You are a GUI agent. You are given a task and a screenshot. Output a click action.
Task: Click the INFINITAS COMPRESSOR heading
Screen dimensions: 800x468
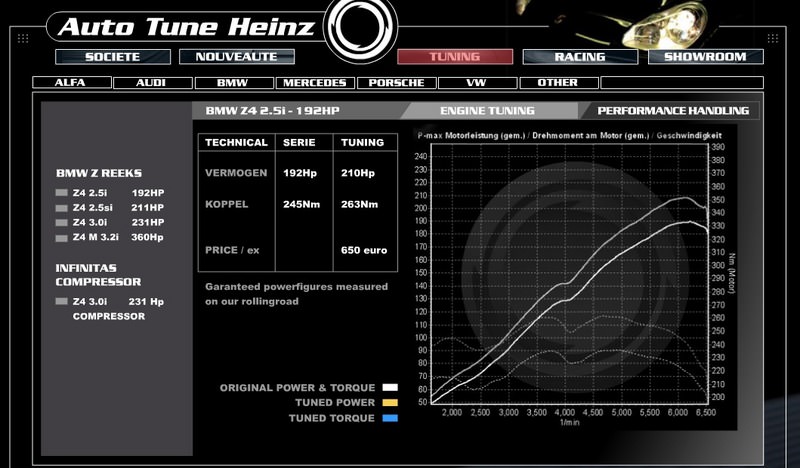click(x=98, y=275)
